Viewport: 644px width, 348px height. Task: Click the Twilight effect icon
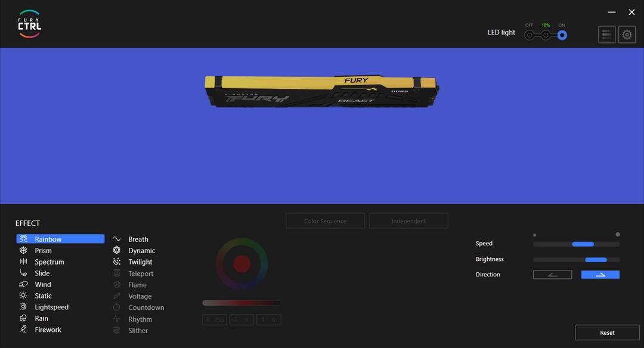(x=117, y=262)
